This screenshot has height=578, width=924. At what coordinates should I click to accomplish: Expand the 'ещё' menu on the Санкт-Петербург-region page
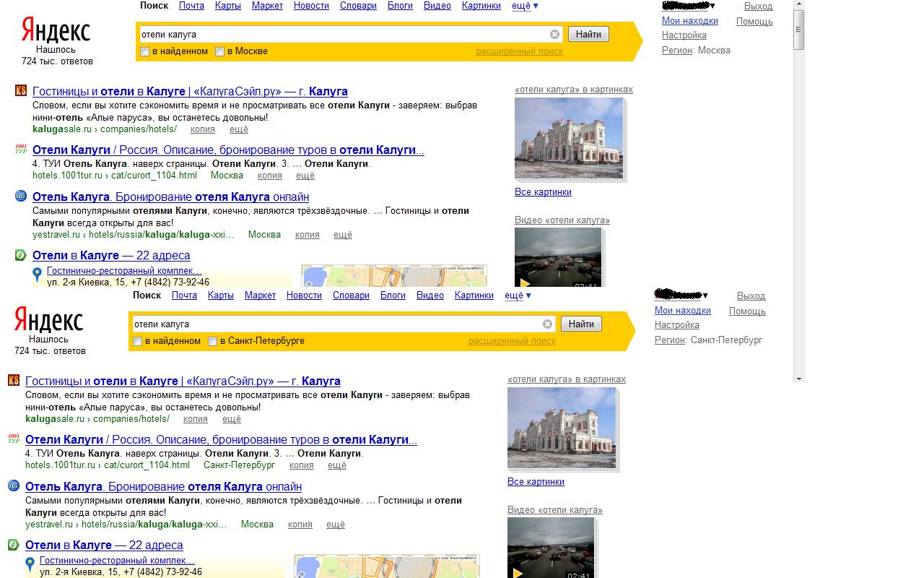point(518,296)
